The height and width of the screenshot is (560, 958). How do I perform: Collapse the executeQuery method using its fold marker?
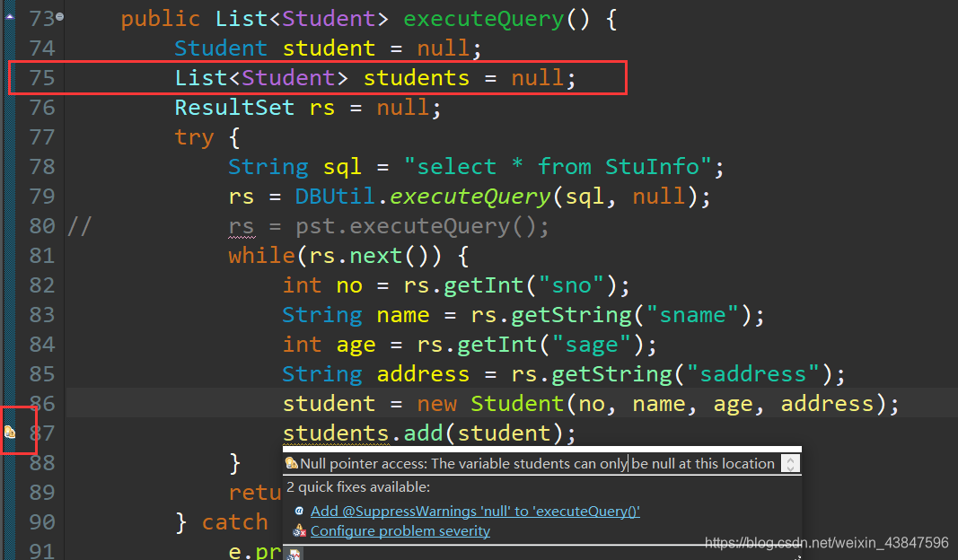point(59,16)
